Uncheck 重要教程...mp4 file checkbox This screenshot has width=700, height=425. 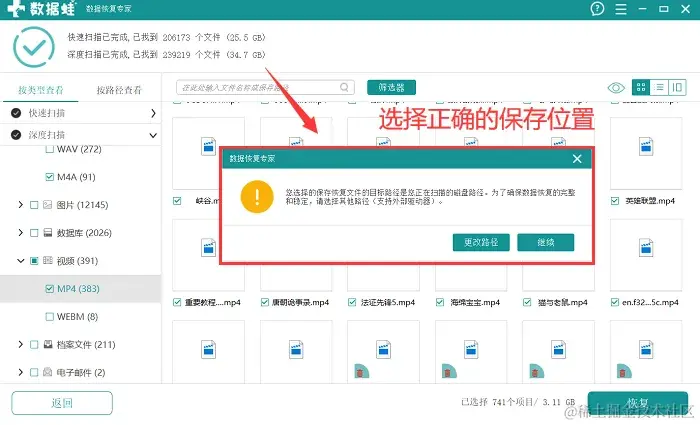177,303
